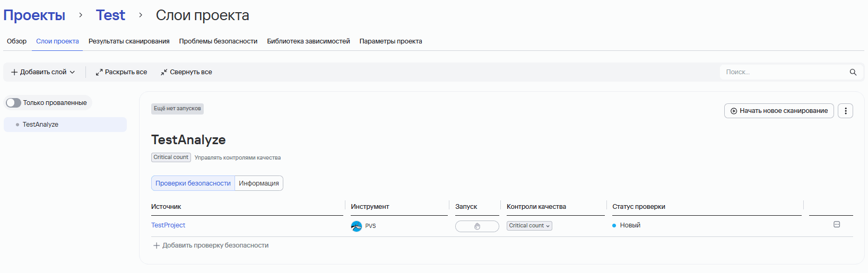868x273 pixels.
Task: Switch to the Информация tab
Action: 258,183
